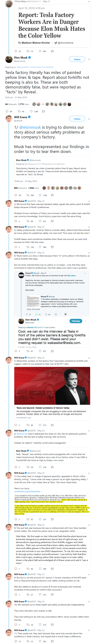Viewport: 95px width, 644px height.
Task: Open the revealnews.org/article/tesla link
Action: 28,491
